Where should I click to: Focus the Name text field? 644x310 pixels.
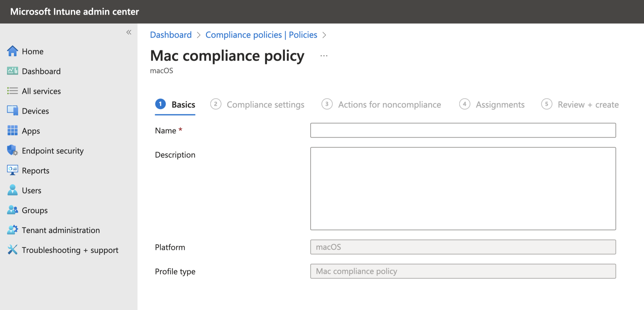tap(463, 130)
